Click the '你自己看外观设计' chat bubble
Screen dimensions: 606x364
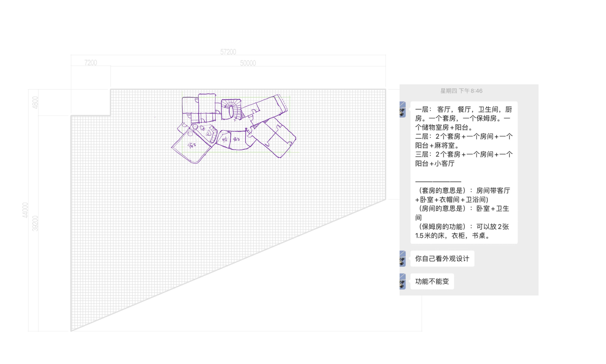click(x=442, y=258)
